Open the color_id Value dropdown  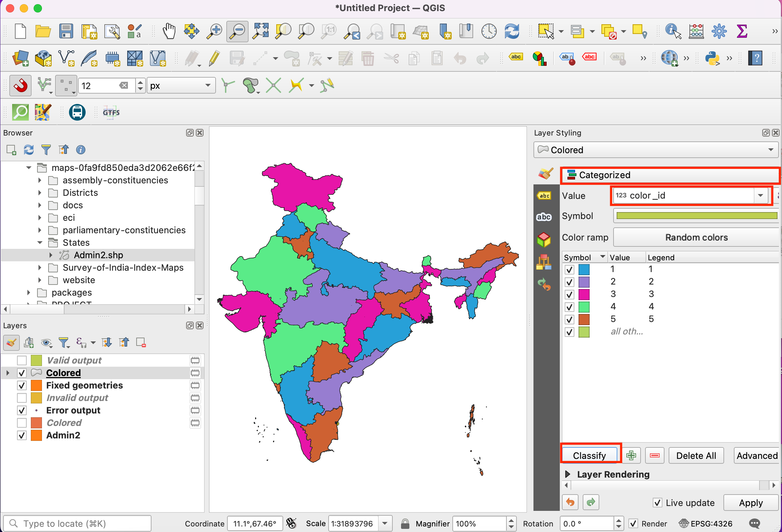point(761,195)
